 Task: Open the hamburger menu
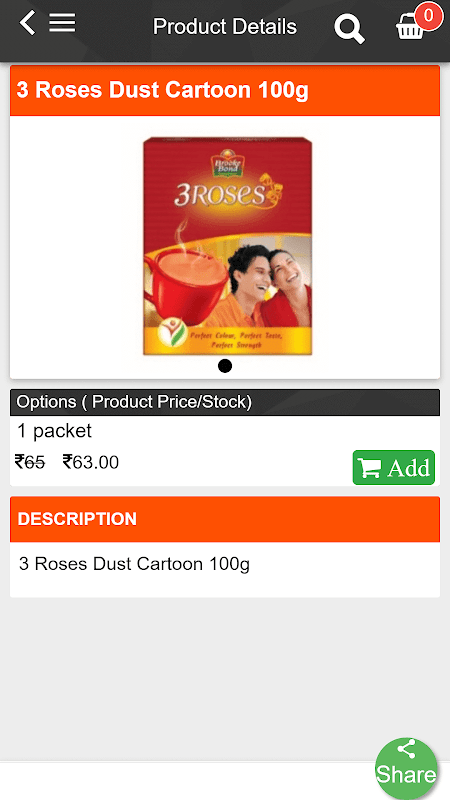pyautogui.click(x=62, y=23)
